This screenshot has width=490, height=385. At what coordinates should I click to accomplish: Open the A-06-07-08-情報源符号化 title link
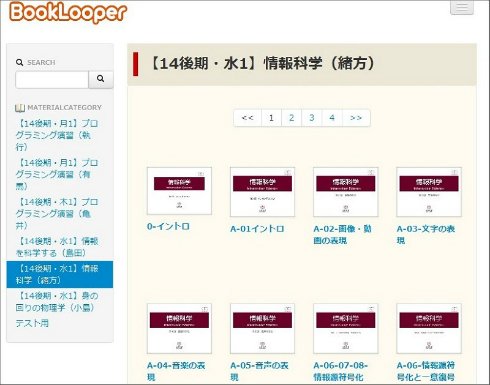point(340,371)
